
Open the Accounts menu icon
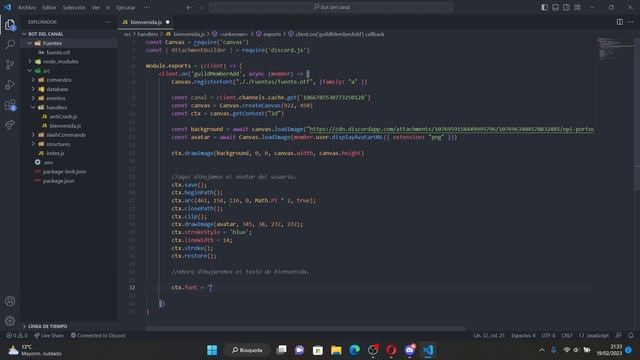pos(10,301)
